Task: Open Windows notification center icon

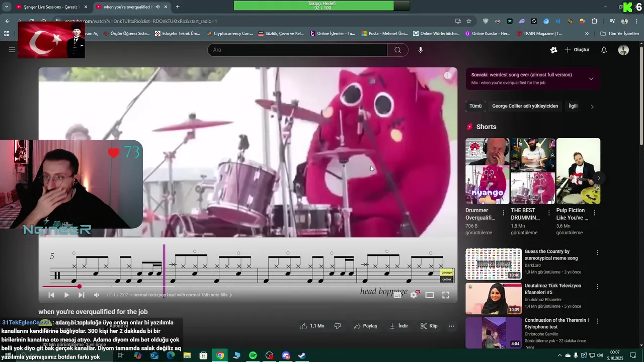Action: [633, 355]
